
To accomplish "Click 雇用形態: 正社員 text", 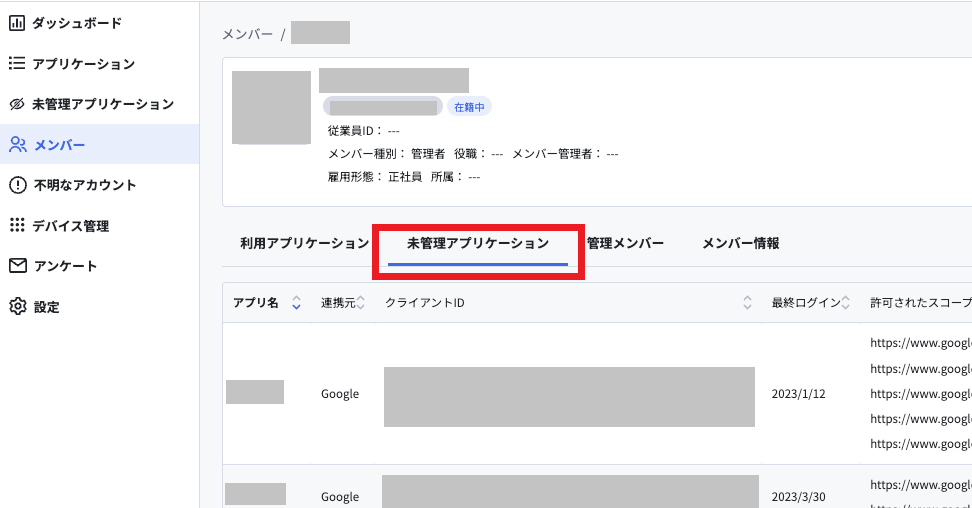I will coord(375,177).
